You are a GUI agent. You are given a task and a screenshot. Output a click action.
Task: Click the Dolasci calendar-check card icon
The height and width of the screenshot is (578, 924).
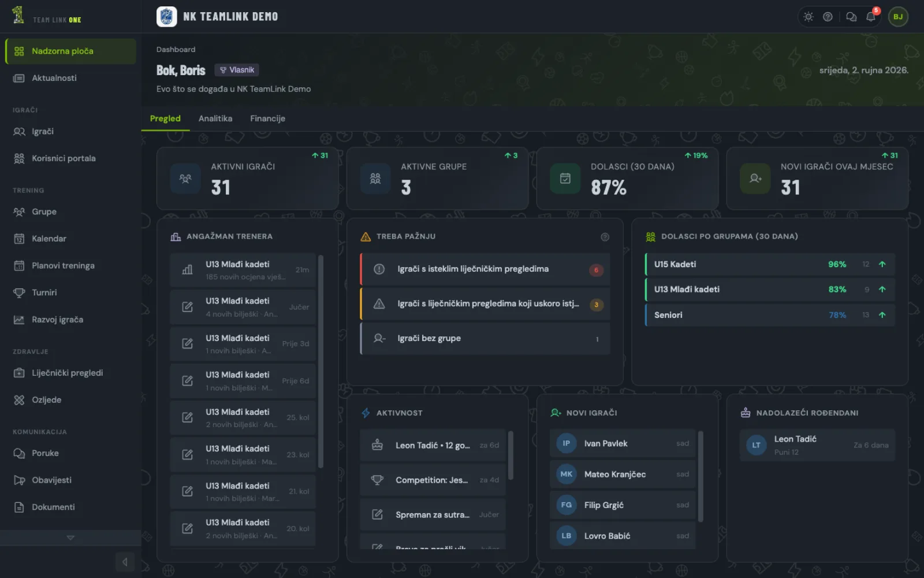[565, 179]
